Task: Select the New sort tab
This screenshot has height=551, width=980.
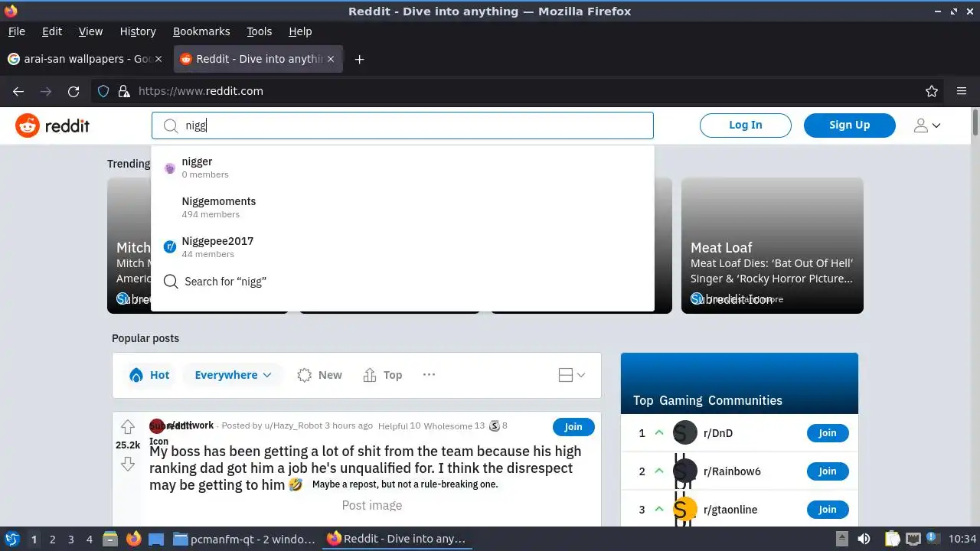Action: tap(320, 375)
